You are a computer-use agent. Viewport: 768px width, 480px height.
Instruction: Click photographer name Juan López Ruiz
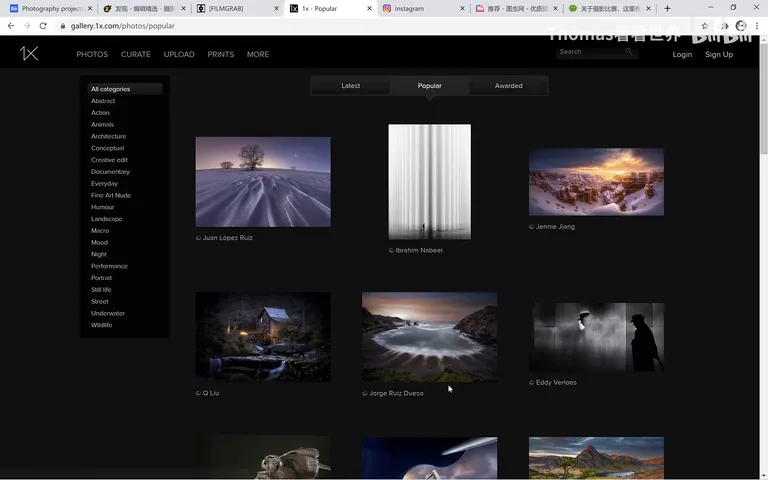(228, 238)
